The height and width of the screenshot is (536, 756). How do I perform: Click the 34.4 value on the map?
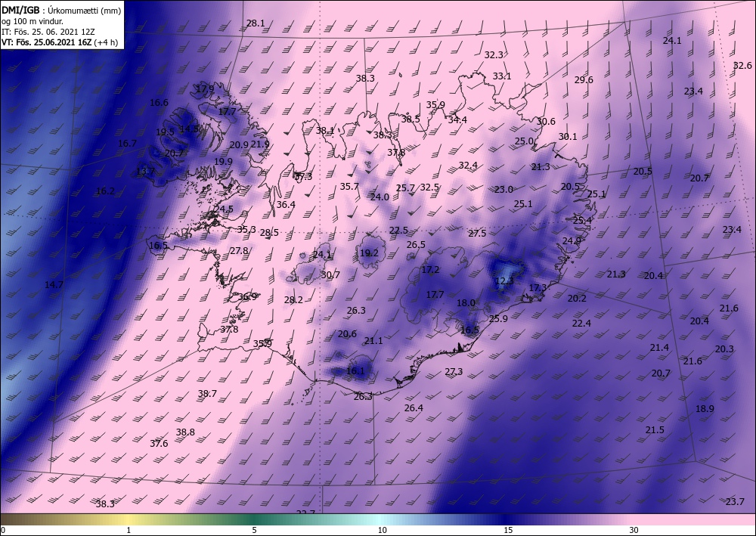(457, 119)
